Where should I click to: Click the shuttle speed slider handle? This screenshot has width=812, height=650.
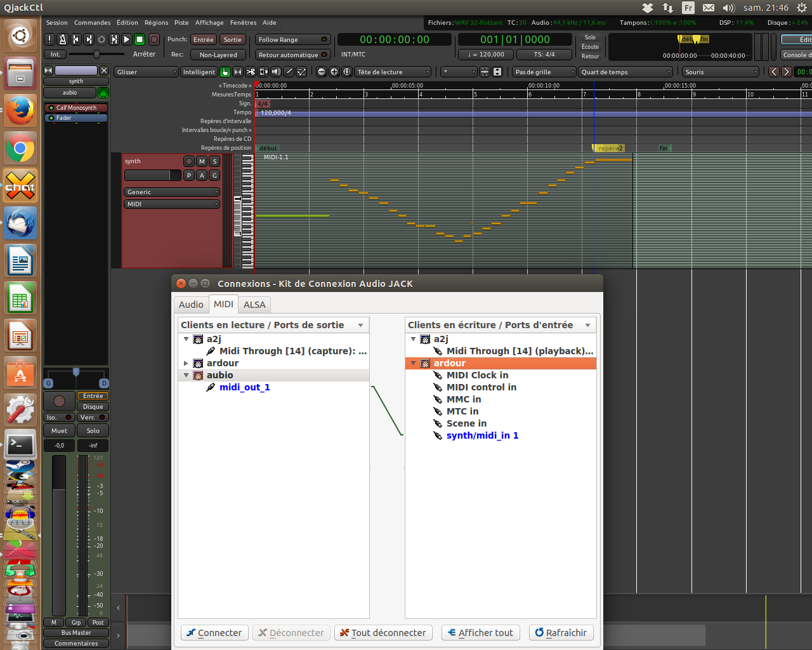tap(96, 55)
